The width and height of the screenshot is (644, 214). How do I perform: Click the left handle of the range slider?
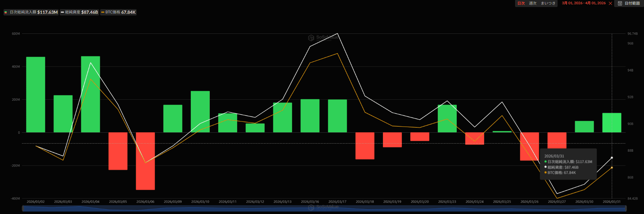click(23, 208)
